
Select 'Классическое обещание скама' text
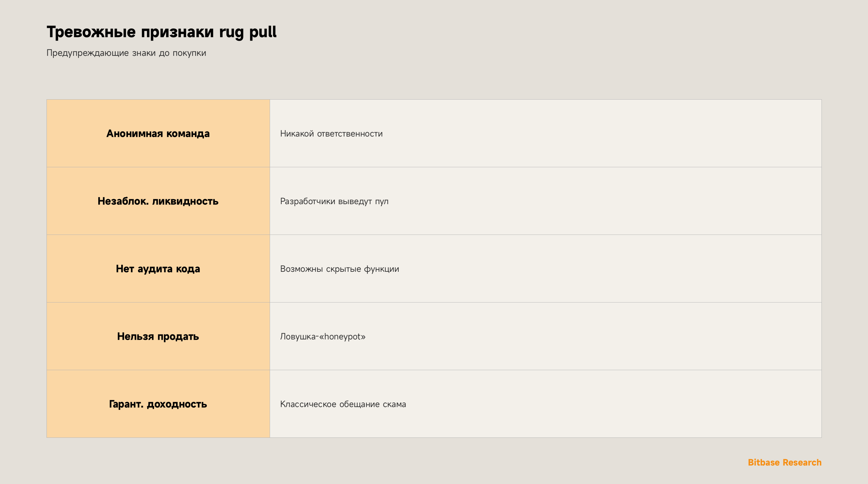tap(343, 404)
